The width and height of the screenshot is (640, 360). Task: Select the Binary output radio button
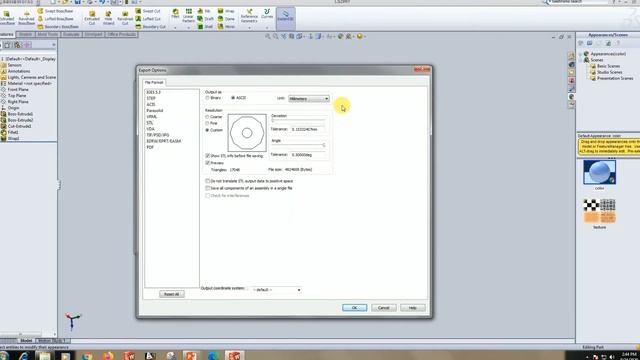point(207,98)
